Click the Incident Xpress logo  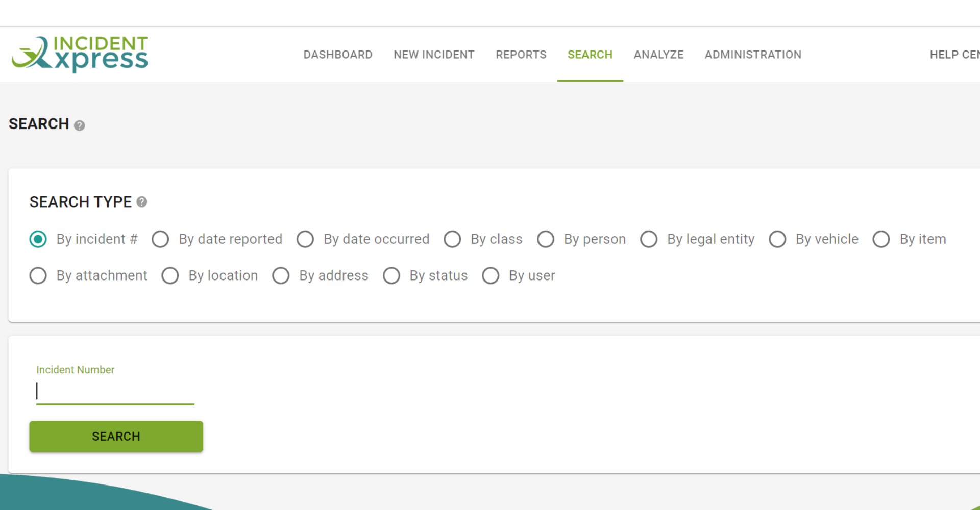point(80,54)
